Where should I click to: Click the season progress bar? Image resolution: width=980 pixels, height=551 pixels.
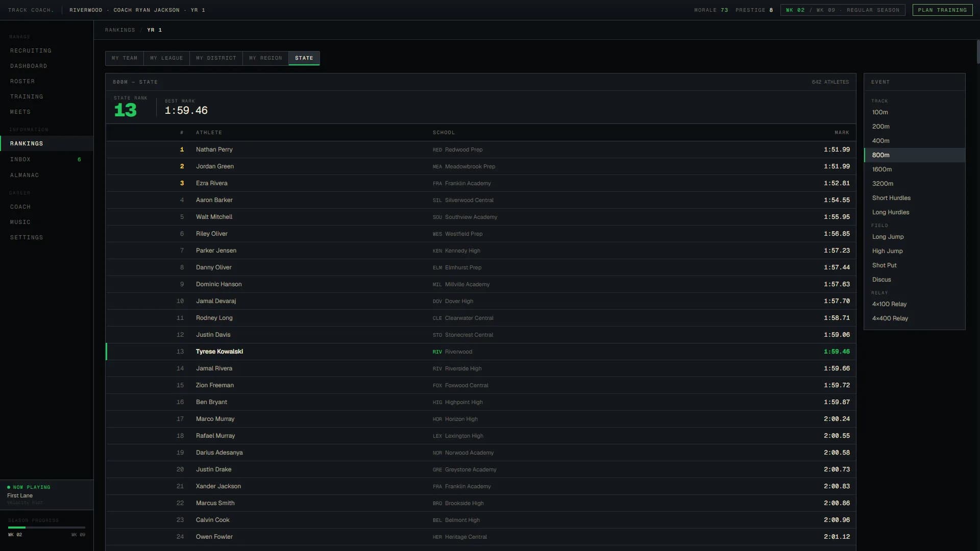(x=46, y=528)
